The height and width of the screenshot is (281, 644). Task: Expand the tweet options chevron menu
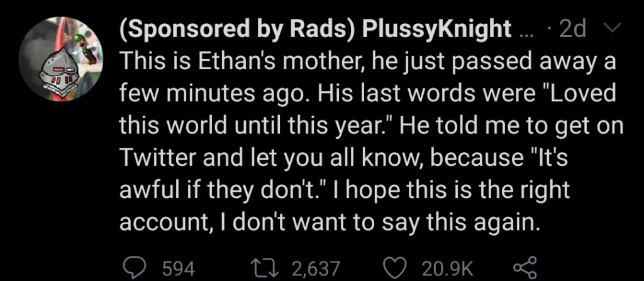[611, 29]
